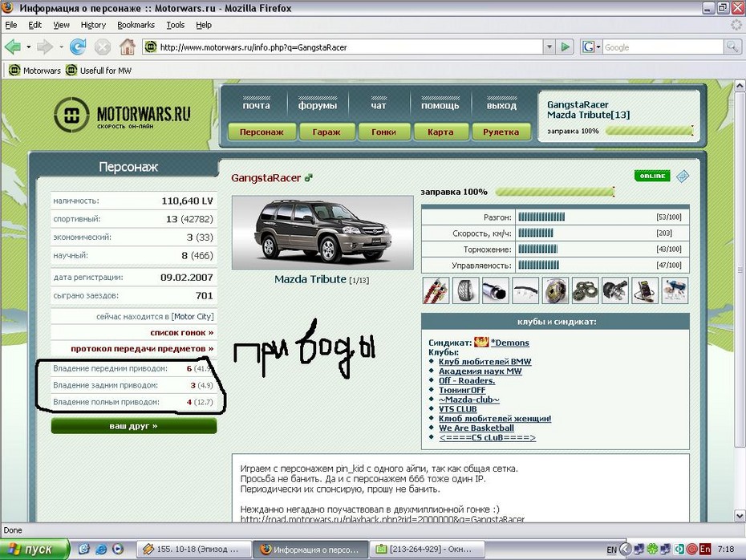Viewport: 746px width, 560px height.
Task: Open the Bookmarks menu
Action: (136, 25)
